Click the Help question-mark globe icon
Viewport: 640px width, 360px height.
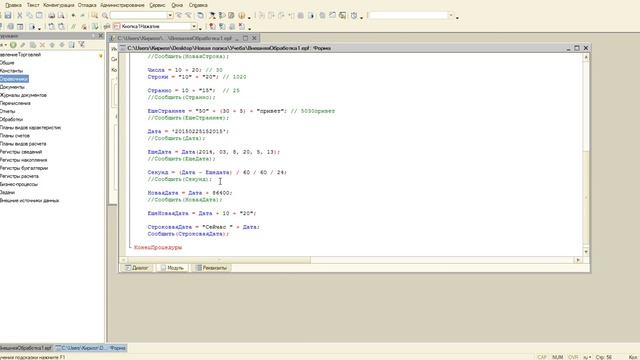click(x=241, y=16)
